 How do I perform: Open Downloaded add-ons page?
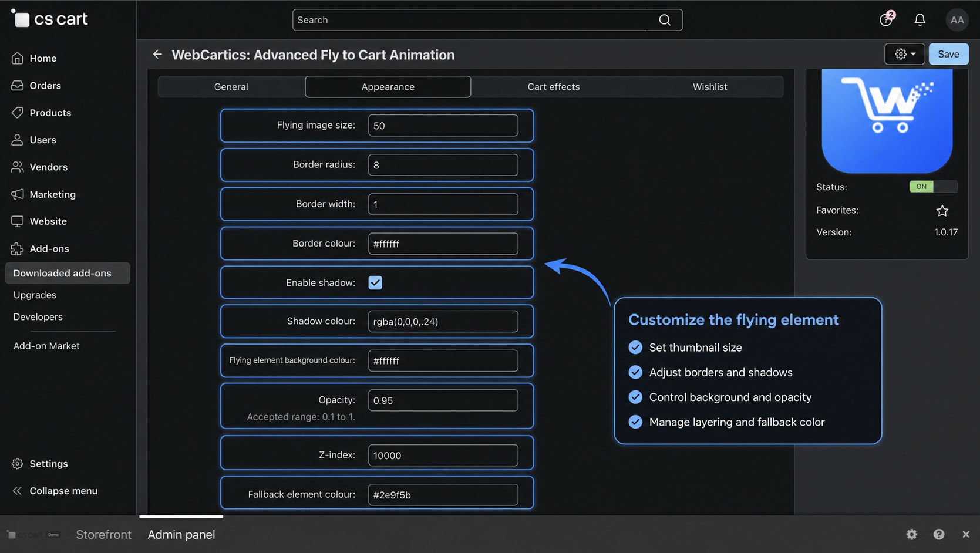68,274
